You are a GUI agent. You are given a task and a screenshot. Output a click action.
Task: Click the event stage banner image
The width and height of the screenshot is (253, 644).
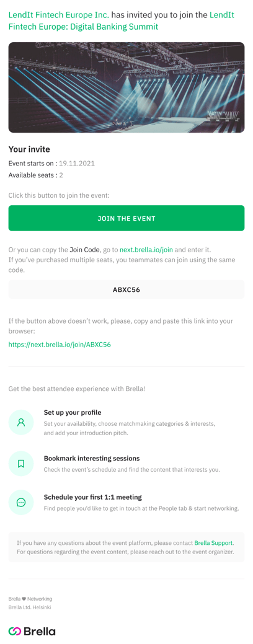pos(126,87)
